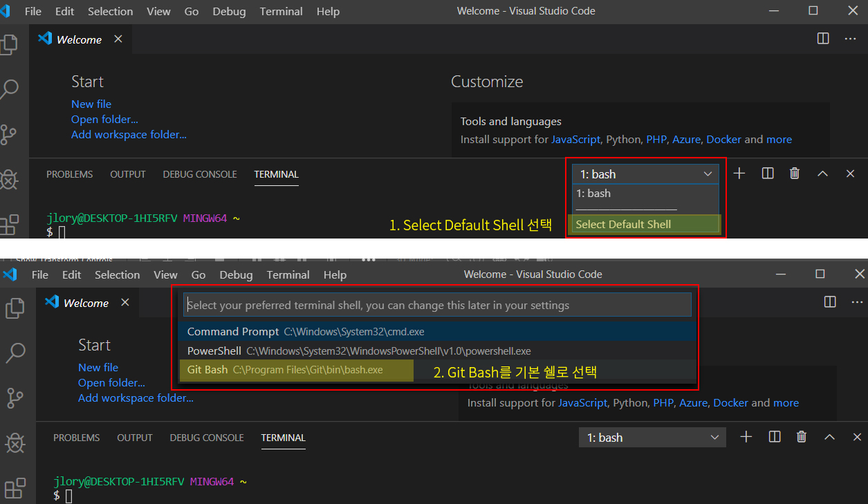
Task: Maximize panel chevron-up in upper window
Action: pos(822,174)
